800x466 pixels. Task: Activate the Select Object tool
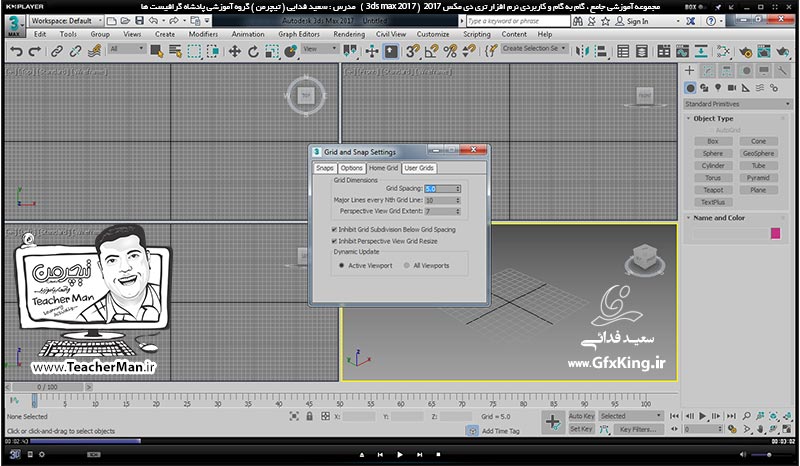coord(157,51)
